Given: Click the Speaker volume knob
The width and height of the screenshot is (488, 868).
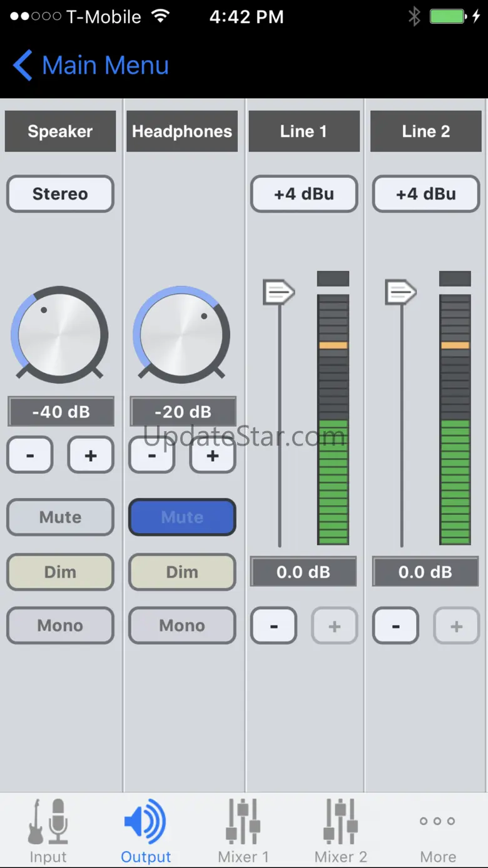Looking at the screenshot, I should click(x=59, y=335).
